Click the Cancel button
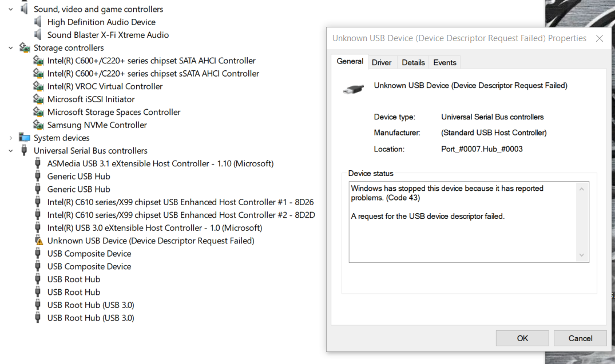Viewport: 615px width, 364px height. coord(581,338)
